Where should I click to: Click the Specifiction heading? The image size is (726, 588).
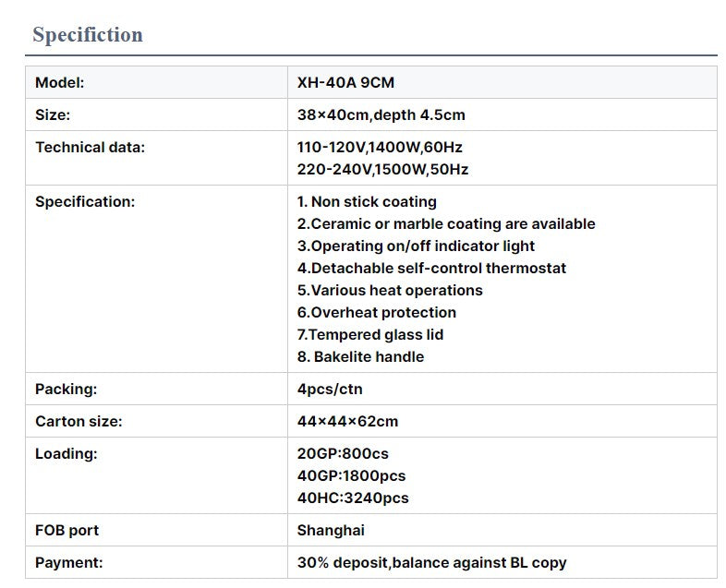pyautogui.click(x=88, y=35)
